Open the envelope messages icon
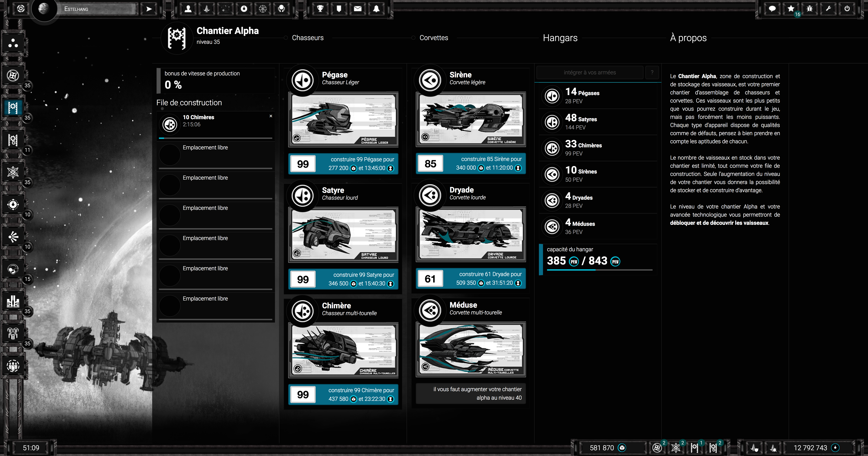This screenshot has width=868, height=456. coord(358,9)
